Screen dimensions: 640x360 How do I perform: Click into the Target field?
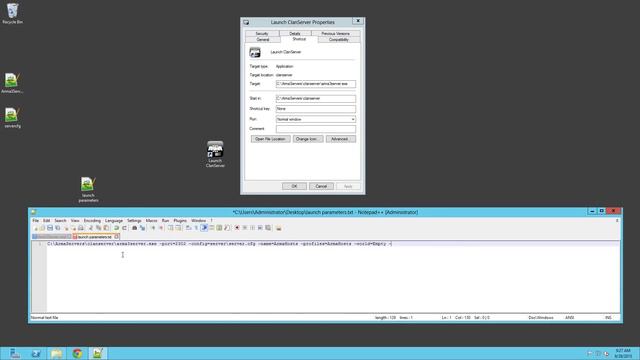coord(316,84)
